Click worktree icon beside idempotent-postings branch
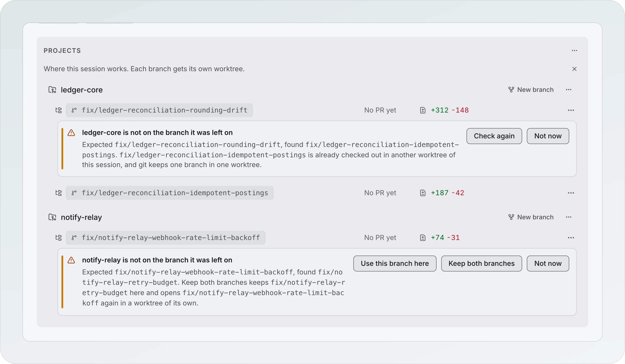The height and width of the screenshot is (364, 625). tap(59, 193)
